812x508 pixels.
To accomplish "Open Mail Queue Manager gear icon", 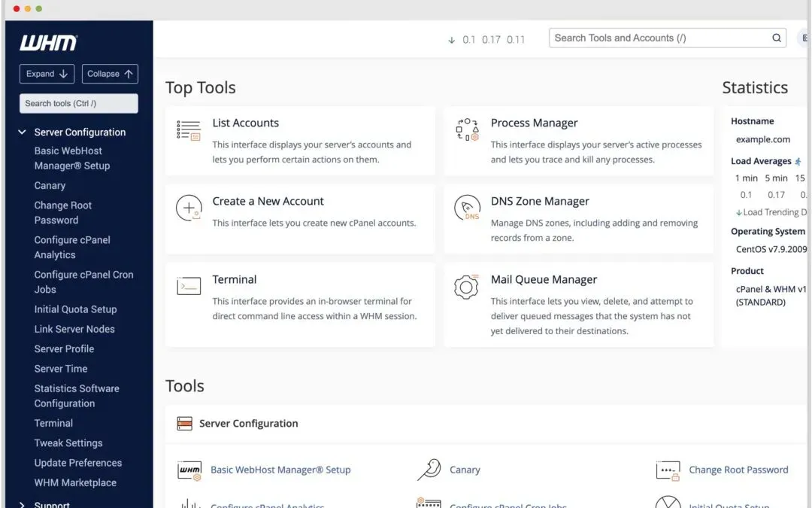I will pos(466,287).
